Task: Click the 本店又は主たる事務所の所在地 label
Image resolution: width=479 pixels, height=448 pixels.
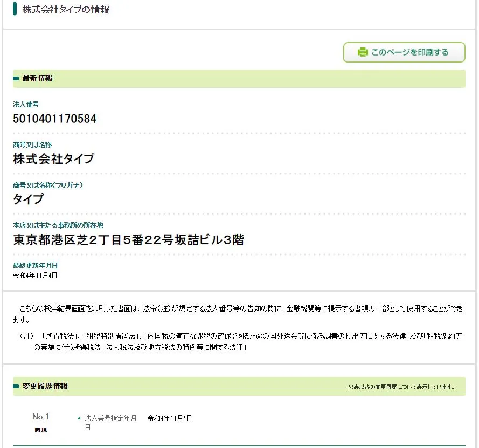Action: point(58,225)
